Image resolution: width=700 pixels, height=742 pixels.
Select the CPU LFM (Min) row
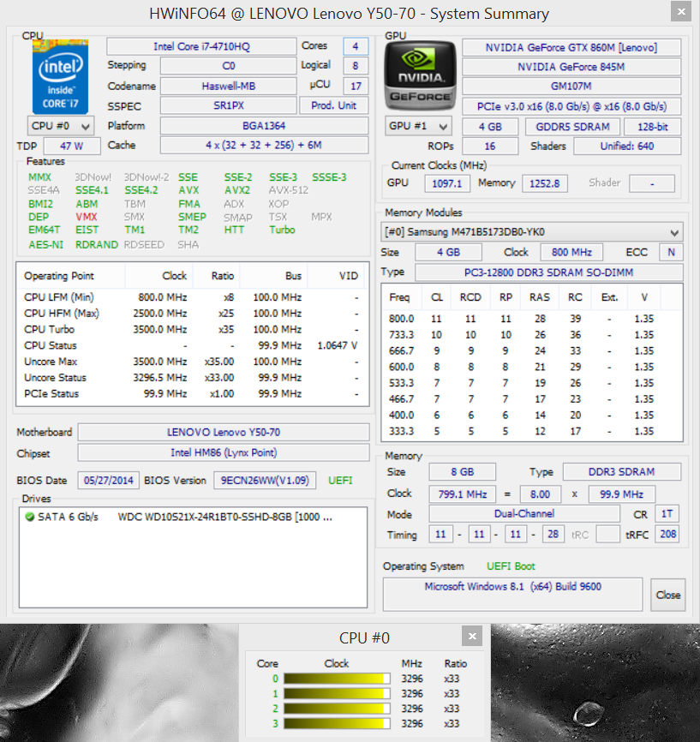point(192,297)
